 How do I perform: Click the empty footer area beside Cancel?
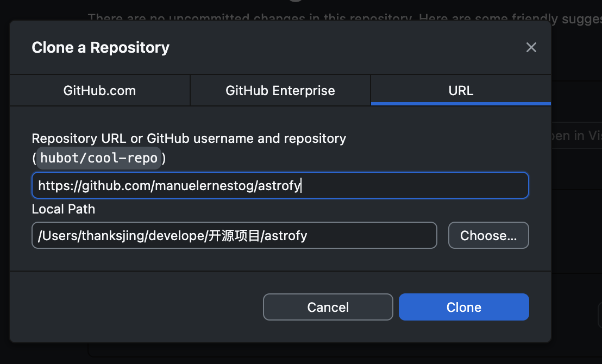click(x=138, y=307)
